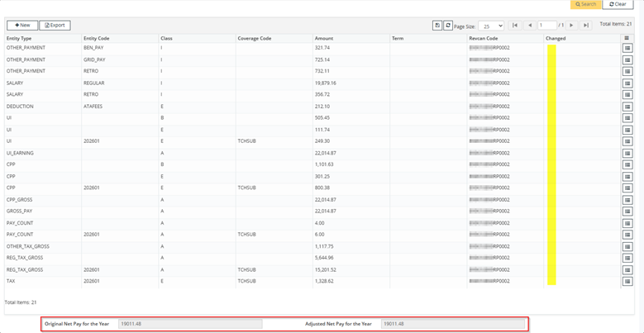Open row menu for CPP 301.25 row

coord(627,177)
